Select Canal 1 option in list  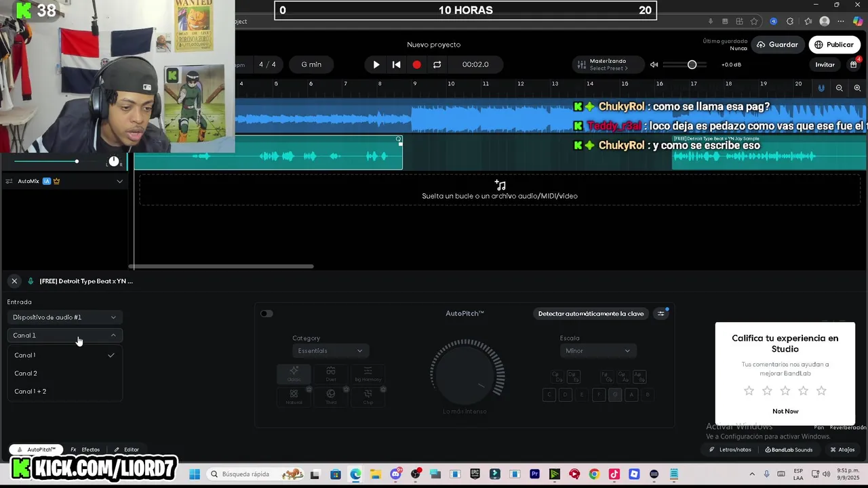[x=64, y=355]
